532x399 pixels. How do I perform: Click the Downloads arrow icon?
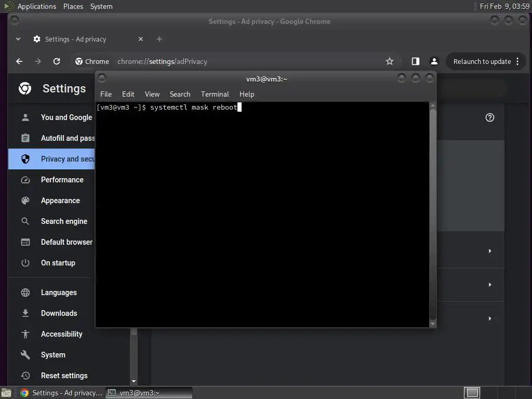(25, 313)
